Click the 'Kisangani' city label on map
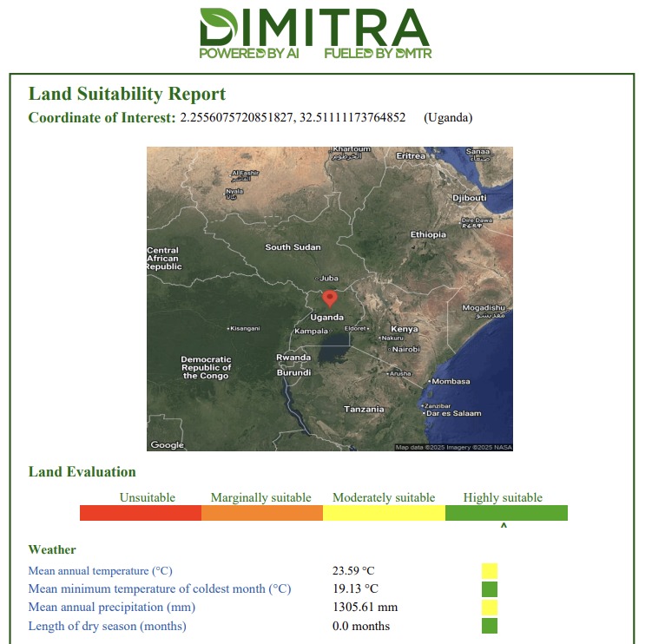 click(245, 329)
